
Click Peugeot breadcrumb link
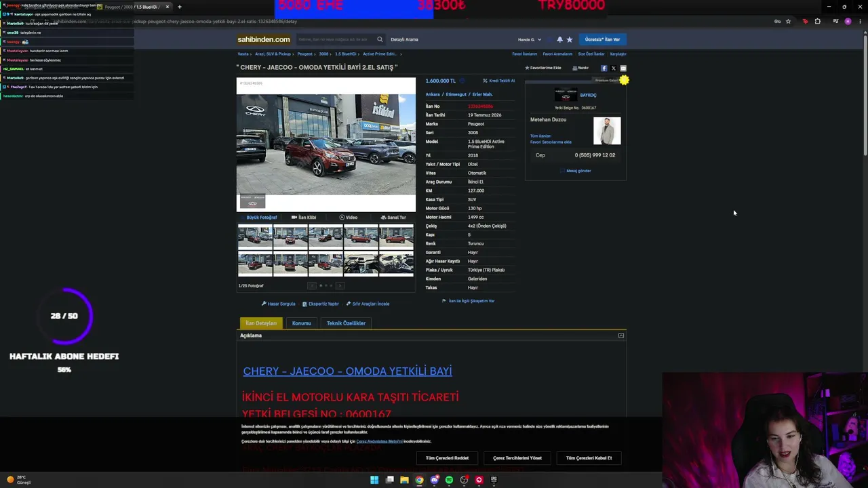click(x=304, y=54)
